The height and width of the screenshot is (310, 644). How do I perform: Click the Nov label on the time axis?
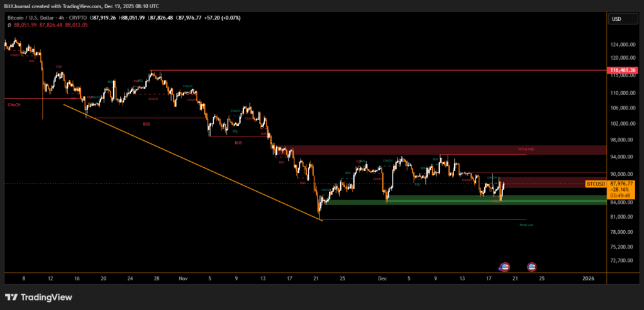183,277
